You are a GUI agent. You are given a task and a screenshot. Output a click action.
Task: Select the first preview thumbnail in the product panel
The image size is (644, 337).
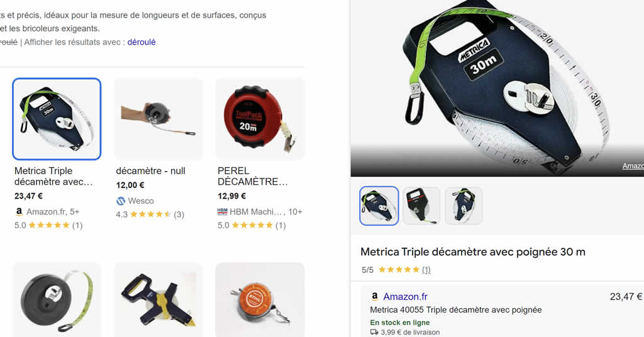tap(379, 206)
